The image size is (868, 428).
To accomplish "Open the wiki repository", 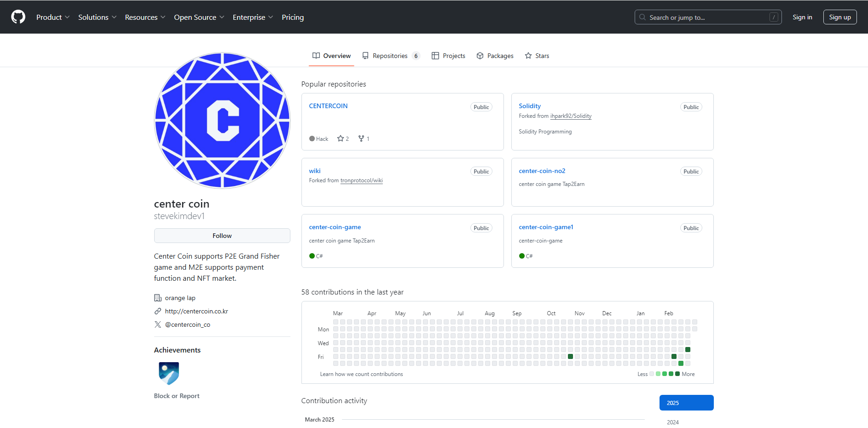I will (315, 171).
